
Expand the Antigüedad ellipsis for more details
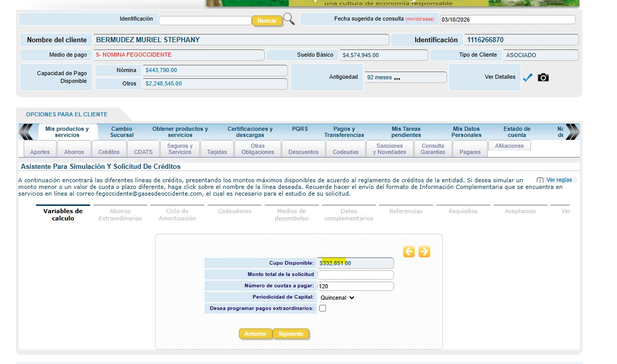[396, 78]
